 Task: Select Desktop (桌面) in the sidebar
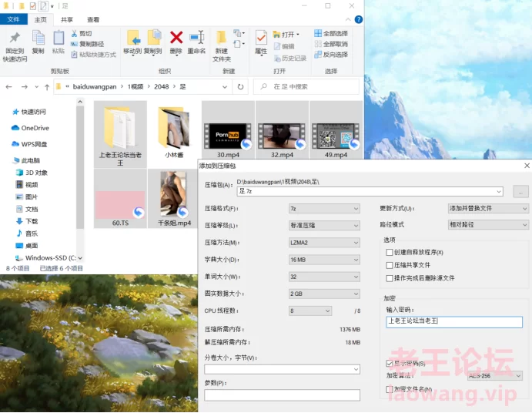point(27,246)
